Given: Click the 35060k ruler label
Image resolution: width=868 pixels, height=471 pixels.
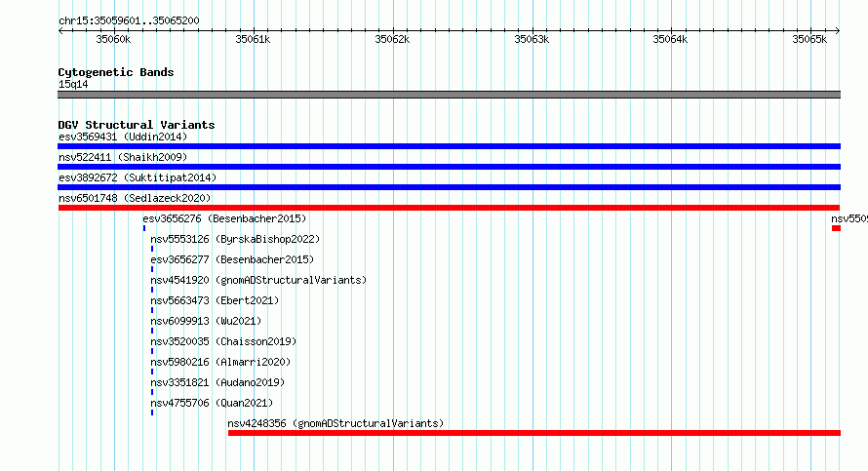Looking at the screenshot, I should coord(113,39).
